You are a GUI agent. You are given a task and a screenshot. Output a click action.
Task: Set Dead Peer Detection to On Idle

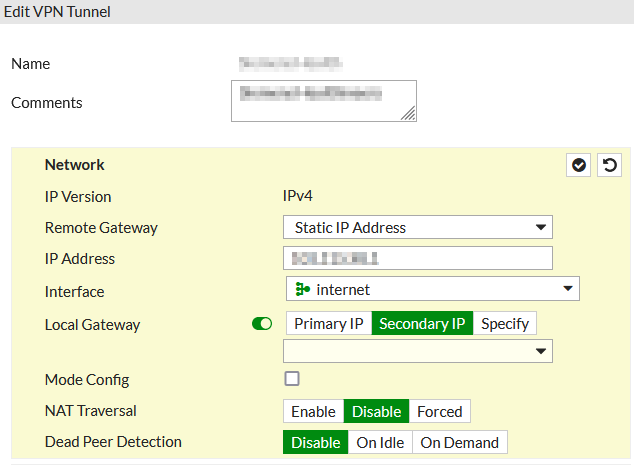coord(380,442)
